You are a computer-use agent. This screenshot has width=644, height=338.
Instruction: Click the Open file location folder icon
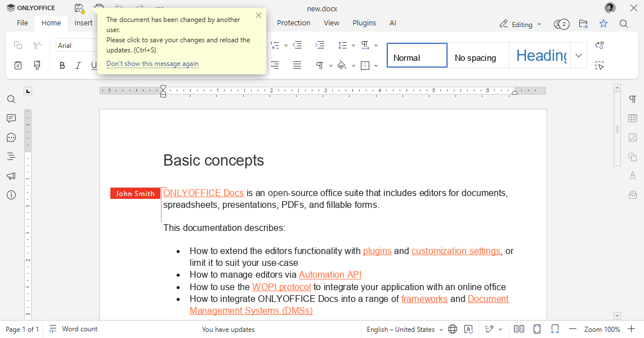tap(583, 24)
